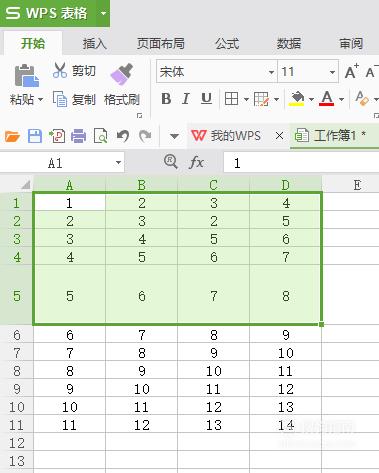Switch to the 开始 tab

pyautogui.click(x=33, y=43)
